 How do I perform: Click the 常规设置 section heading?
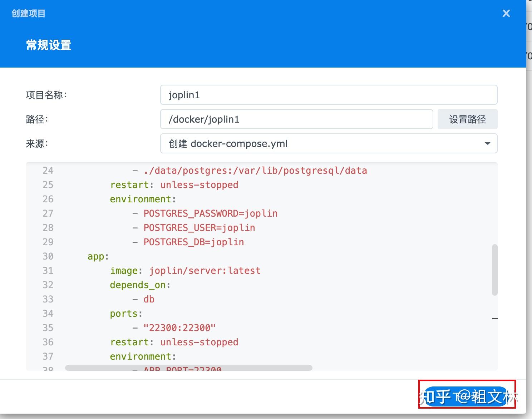pos(48,45)
